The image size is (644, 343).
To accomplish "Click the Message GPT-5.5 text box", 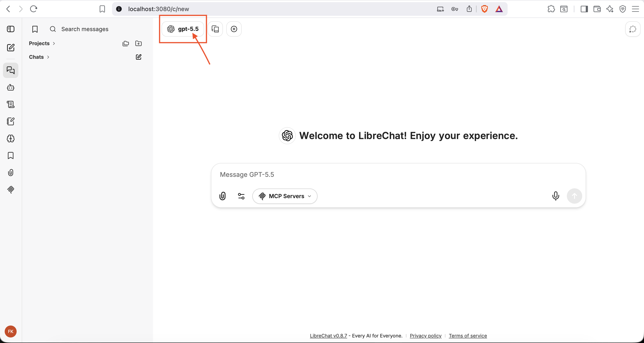I will coord(398,174).
